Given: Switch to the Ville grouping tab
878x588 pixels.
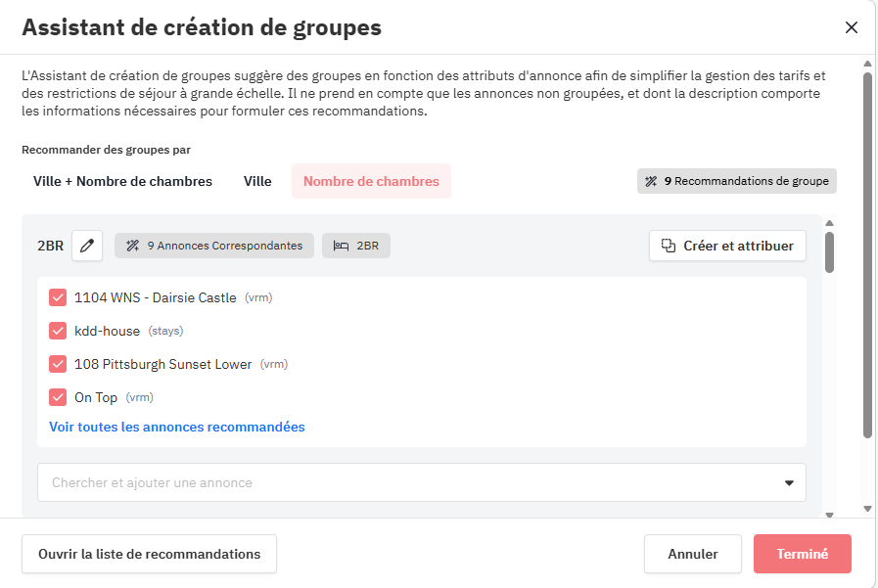Looking at the screenshot, I should point(257,181).
